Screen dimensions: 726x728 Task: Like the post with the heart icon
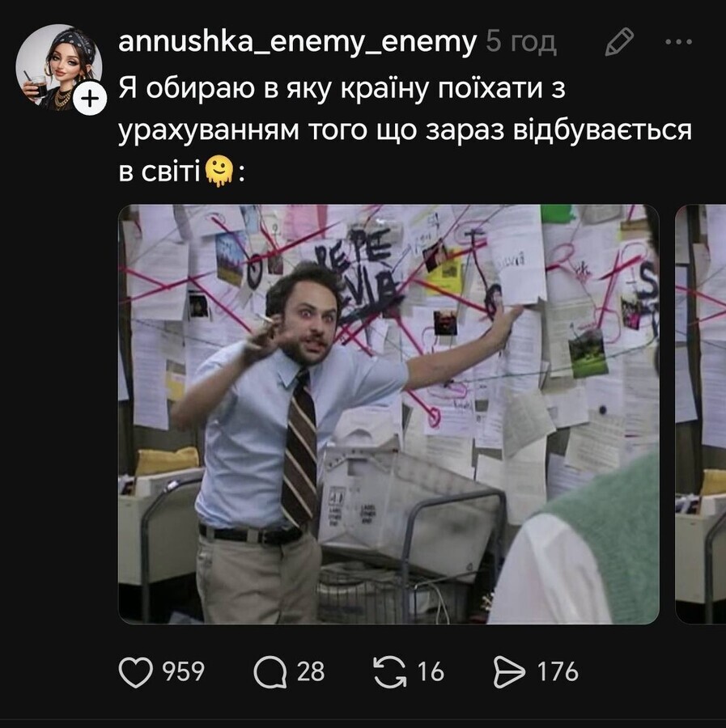tap(136, 671)
